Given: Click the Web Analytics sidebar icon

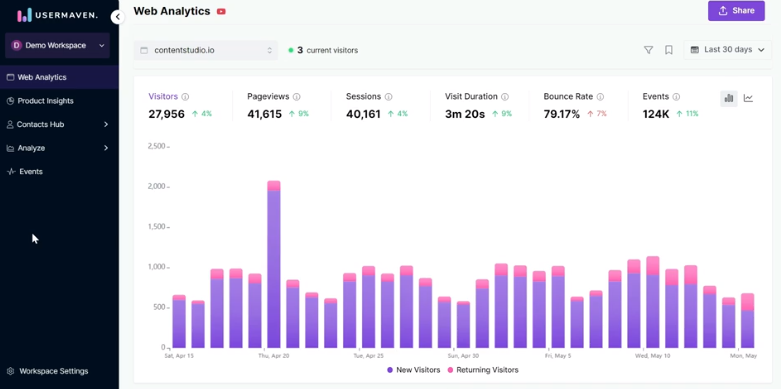Looking at the screenshot, I should pyautogui.click(x=10, y=77).
